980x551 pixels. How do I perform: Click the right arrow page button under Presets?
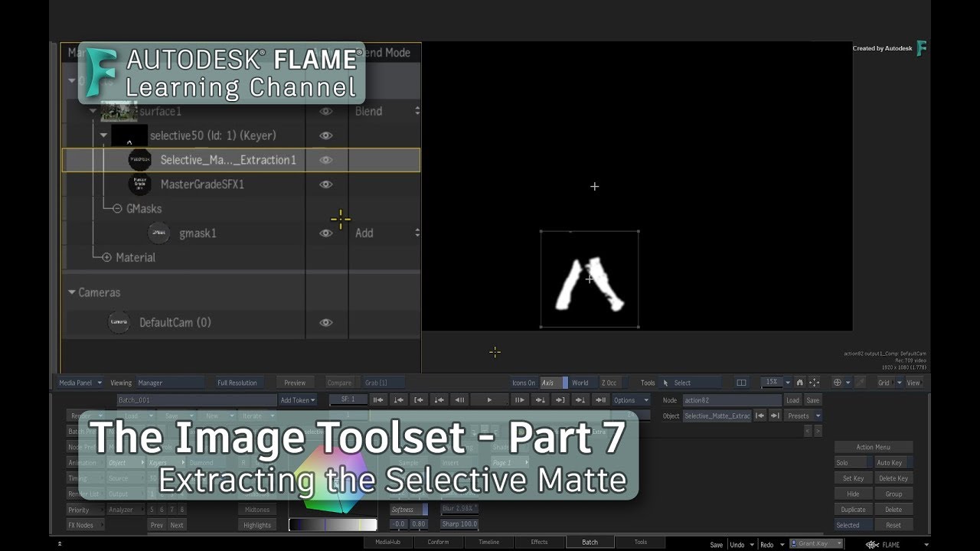pyautogui.click(x=818, y=431)
